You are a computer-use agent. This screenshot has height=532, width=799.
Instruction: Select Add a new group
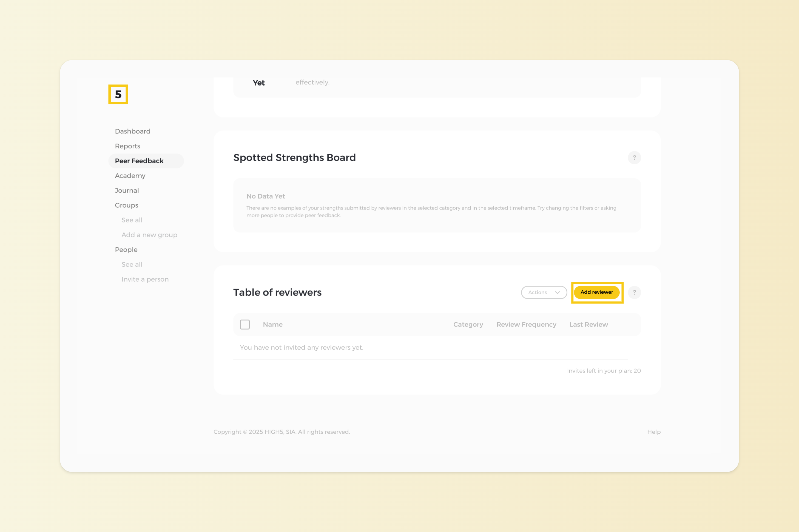tap(149, 234)
